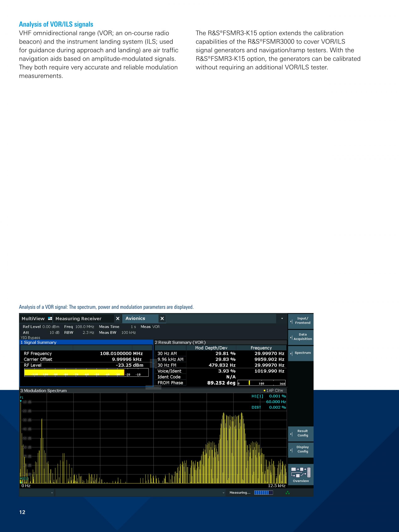The width and height of the screenshot is (399, 532).
Task: Close the Avionics tab
Action: click(x=162, y=318)
